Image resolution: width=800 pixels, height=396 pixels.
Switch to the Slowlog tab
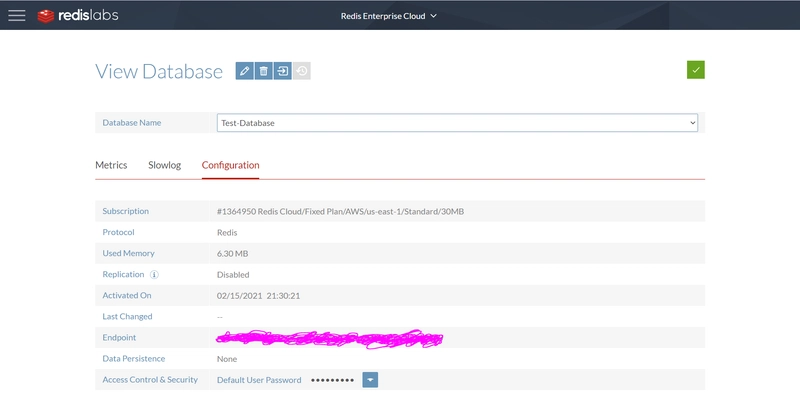pyautogui.click(x=164, y=165)
